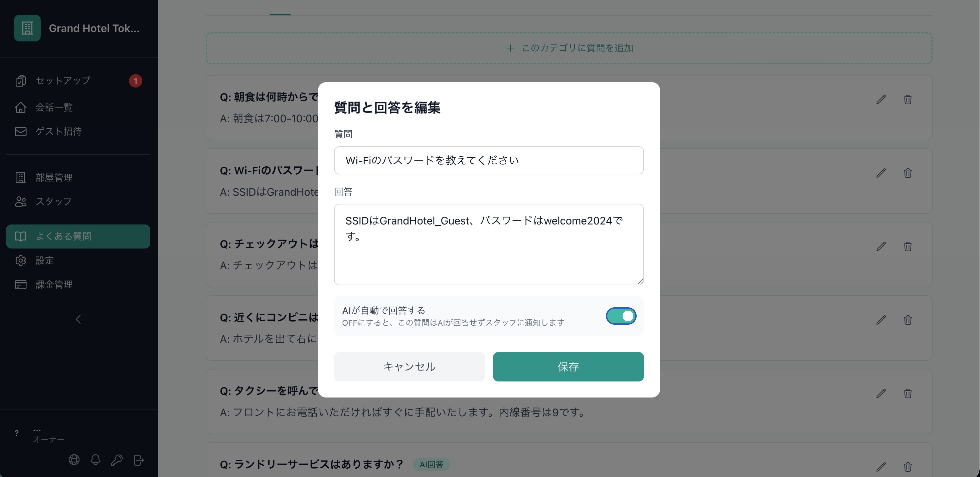This screenshot has height=477, width=980.
Task: Click Q: ランドリーサービスはありますか？ text
Action: tap(312, 464)
